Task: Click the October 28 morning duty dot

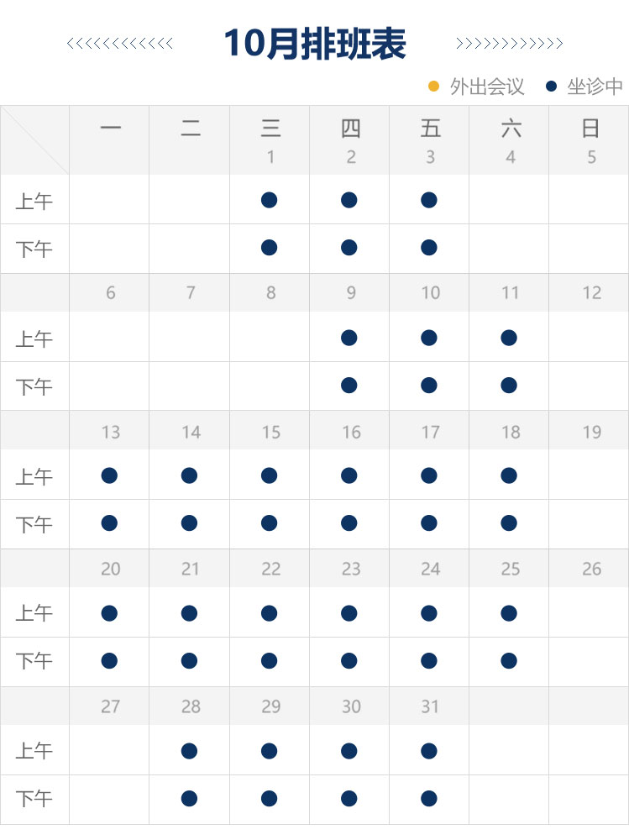Action: click(189, 751)
